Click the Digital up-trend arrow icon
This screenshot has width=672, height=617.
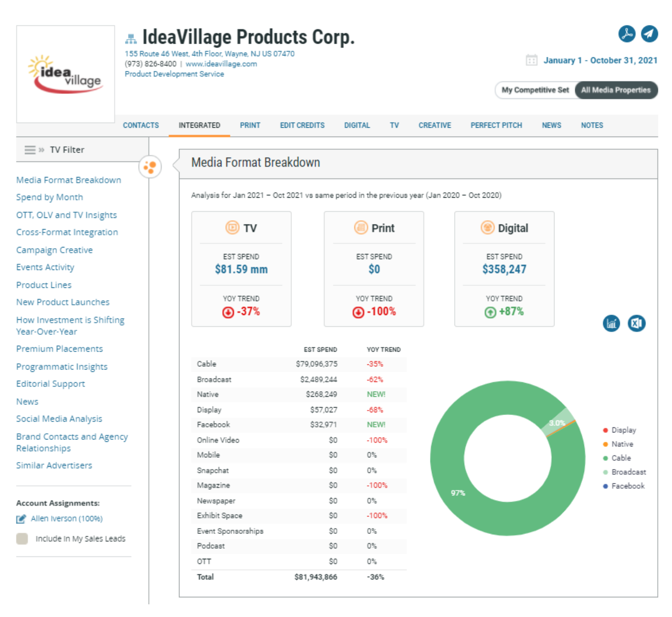coord(490,312)
